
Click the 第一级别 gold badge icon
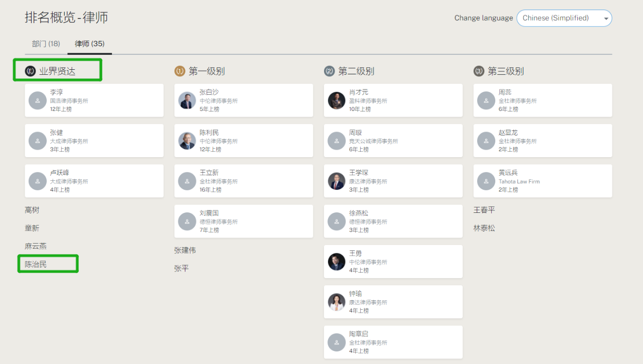pyautogui.click(x=180, y=71)
